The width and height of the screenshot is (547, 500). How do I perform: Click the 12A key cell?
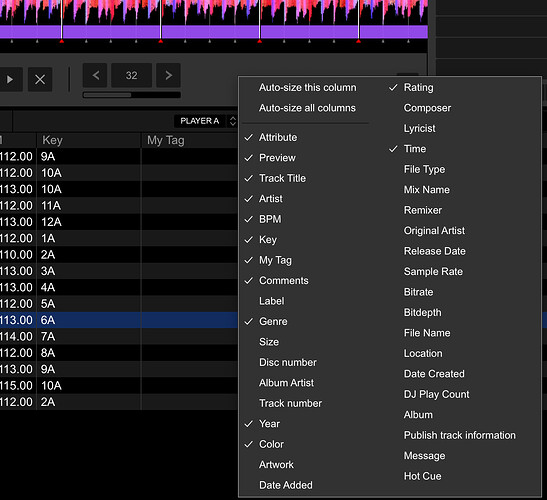[89, 222]
